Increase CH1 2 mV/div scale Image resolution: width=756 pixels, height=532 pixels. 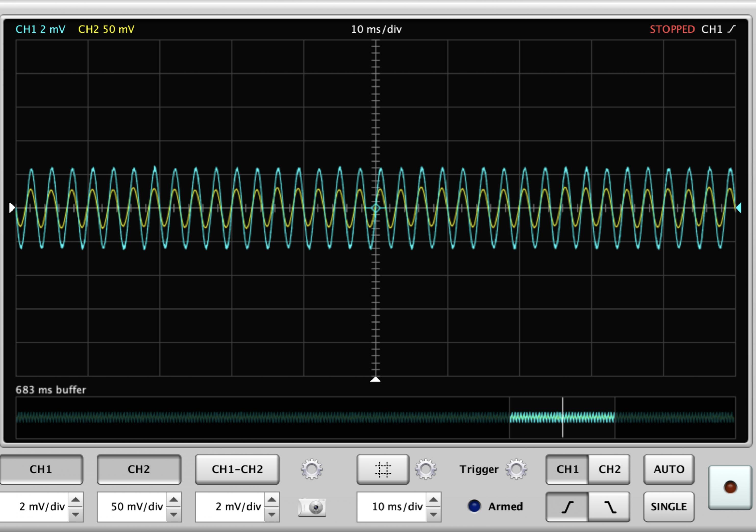76,500
